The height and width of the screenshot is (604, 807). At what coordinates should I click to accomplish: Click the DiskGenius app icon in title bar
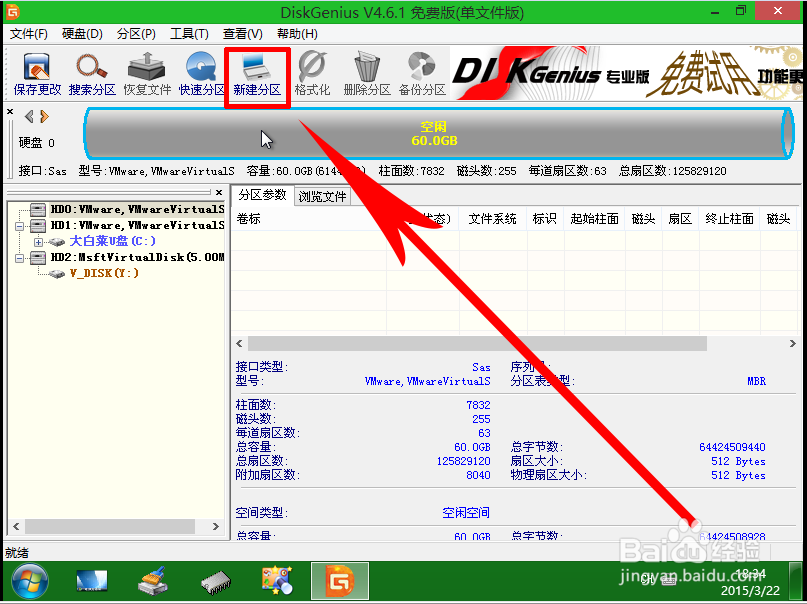(12, 11)
